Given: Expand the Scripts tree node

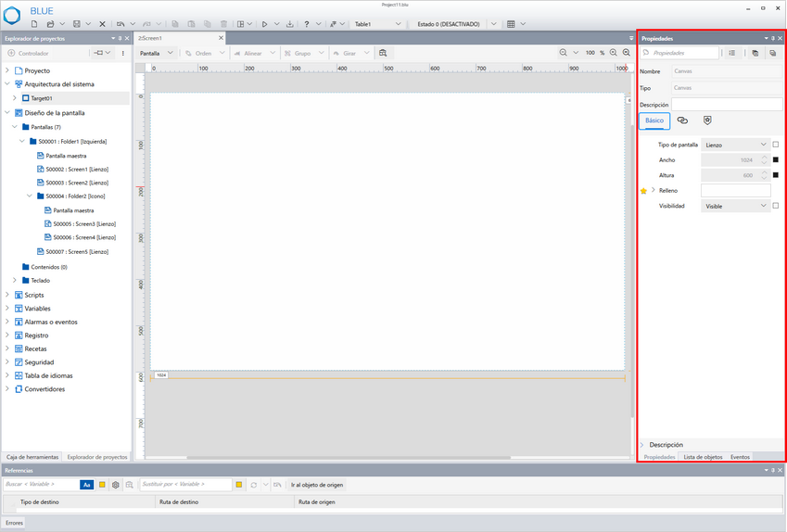Looking at the screenshot, I should click(x=7, y=295).
